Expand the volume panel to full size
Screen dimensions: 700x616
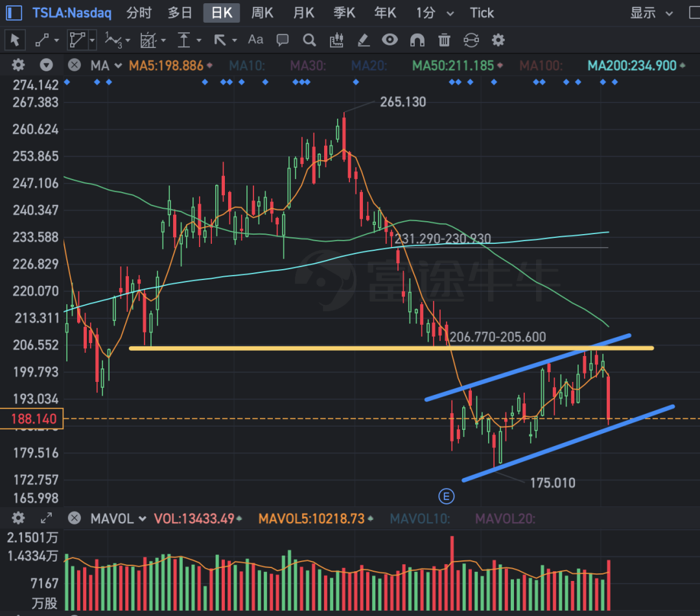click(x=47, y=518)
